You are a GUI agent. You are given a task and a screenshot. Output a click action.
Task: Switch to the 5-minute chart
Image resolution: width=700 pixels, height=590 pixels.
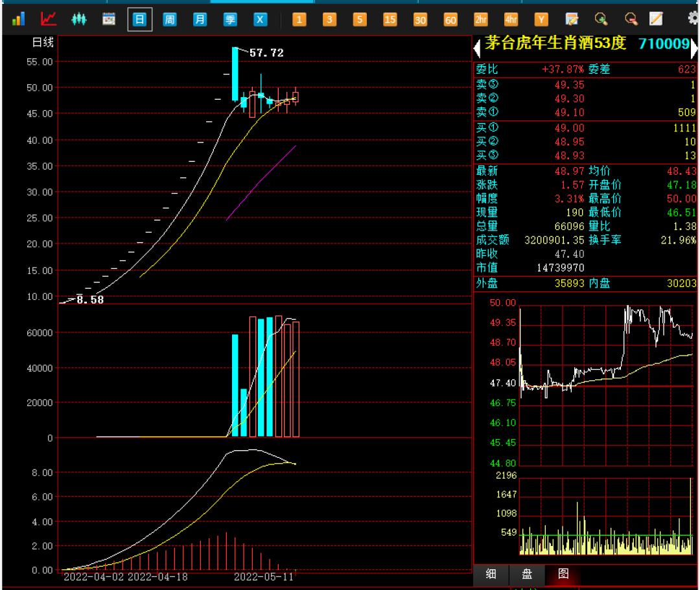pyautogui.click(x=359, y=19)
